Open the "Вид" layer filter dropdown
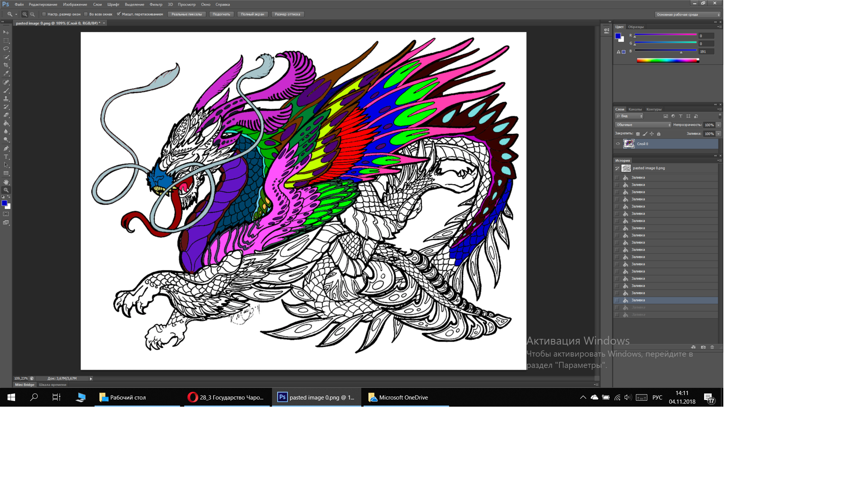868x488 pixels. click(x=629, y=116)
